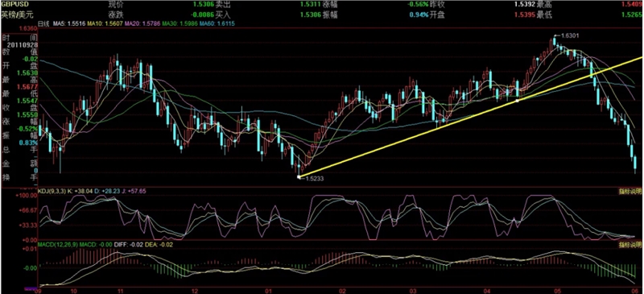Click the 05 month time axis label
Viewport: 644px width, 294px height.
pos(556,290)
